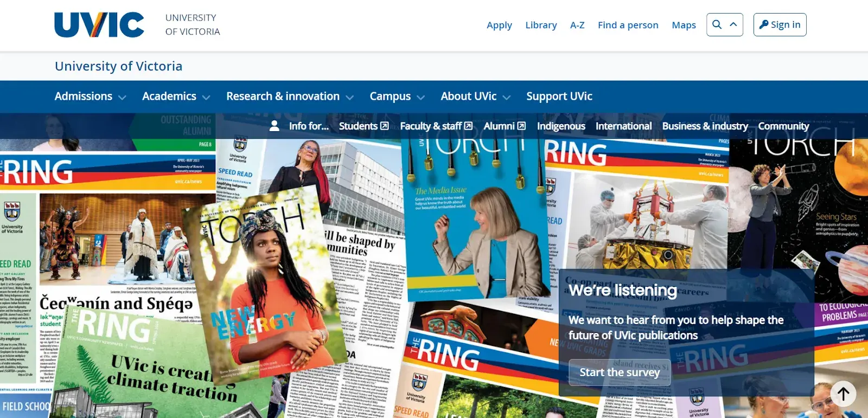868x418 pixels.
Task: Expand the Admissions menu chevron
Action: click(x=122, y=98)
